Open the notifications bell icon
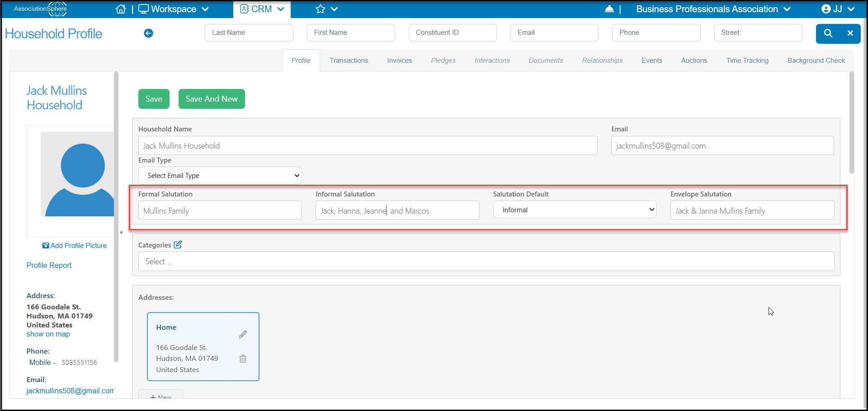Viewport: 868px width, 411px height. click(609, 9)
